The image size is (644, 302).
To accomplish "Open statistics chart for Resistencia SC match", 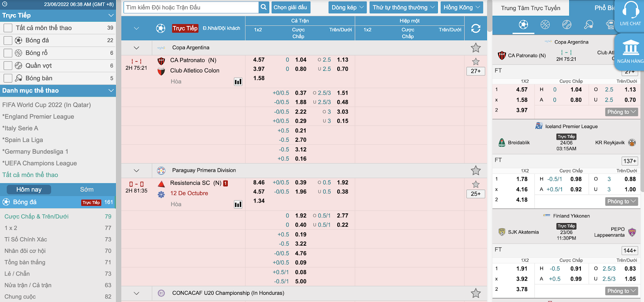I will [x=238, y=205].
